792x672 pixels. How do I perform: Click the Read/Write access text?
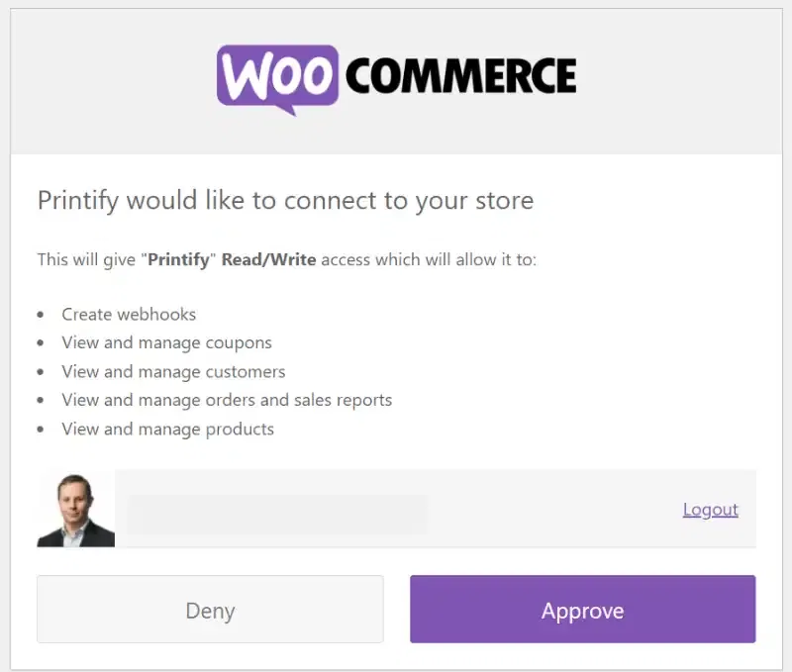[274, 259]
